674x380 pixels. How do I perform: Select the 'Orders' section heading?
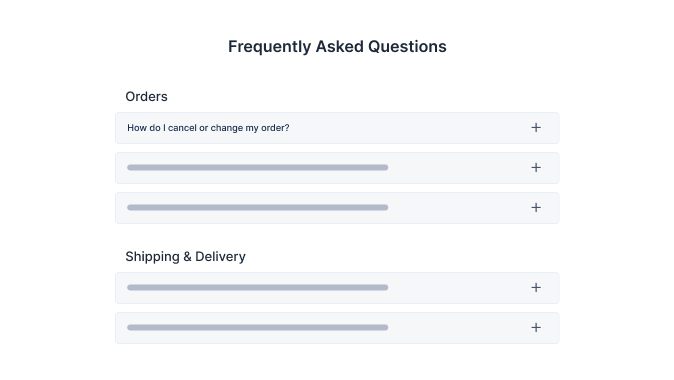[146, 97]
